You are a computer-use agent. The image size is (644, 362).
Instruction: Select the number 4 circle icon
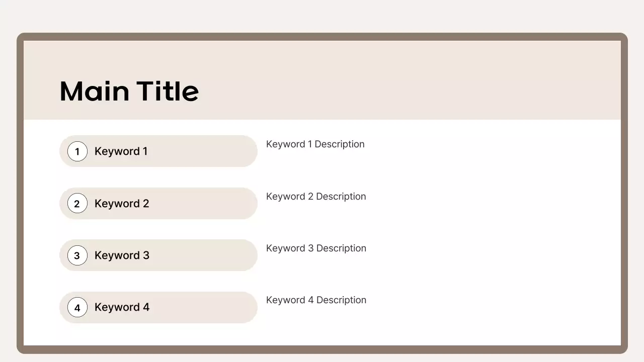[77, 307]
